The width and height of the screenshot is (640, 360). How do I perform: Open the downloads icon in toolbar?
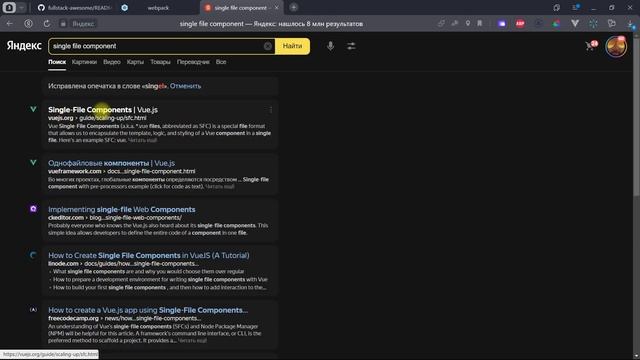(x=632, y=24)
